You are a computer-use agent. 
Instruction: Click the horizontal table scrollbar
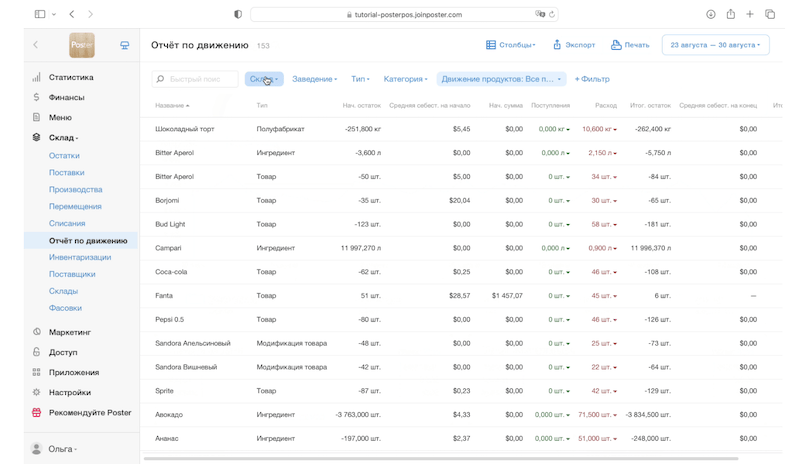[440, 459]
